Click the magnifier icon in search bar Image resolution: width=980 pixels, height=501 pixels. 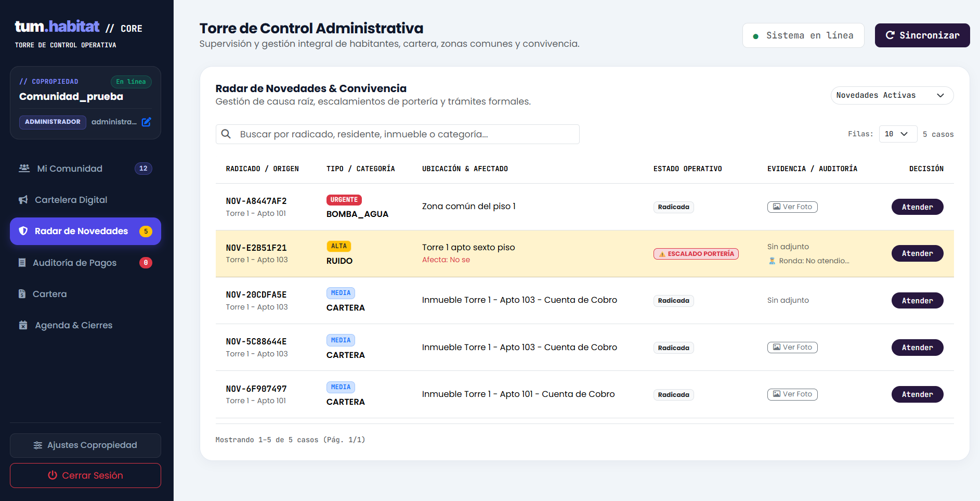point(226,134)
